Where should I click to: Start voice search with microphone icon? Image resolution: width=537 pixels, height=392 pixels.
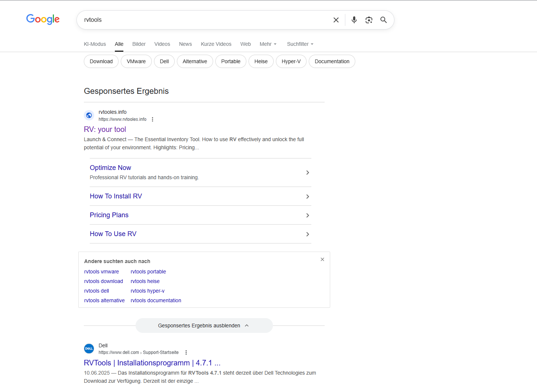tap(354, 20)
